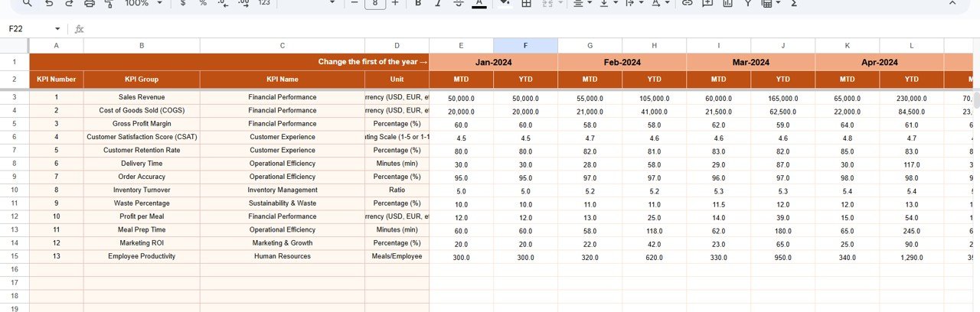
Task: Insert a link with the toolbar icon
Action: [687, 3]
